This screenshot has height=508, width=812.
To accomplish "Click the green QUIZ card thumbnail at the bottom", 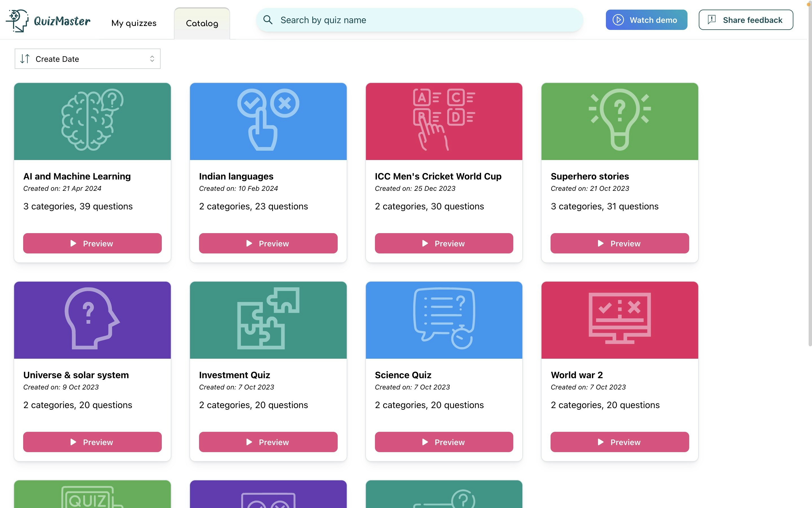I will coord(92,494).
